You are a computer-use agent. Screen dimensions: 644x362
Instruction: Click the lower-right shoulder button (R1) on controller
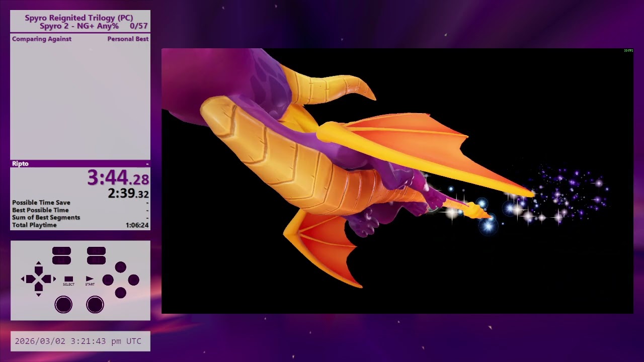pyautogui.click(x=96, y=260)
